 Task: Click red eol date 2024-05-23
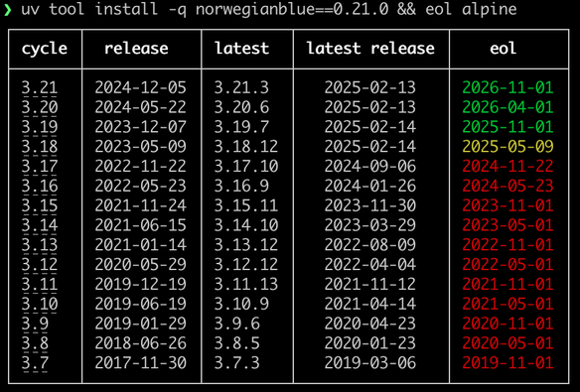507,186
